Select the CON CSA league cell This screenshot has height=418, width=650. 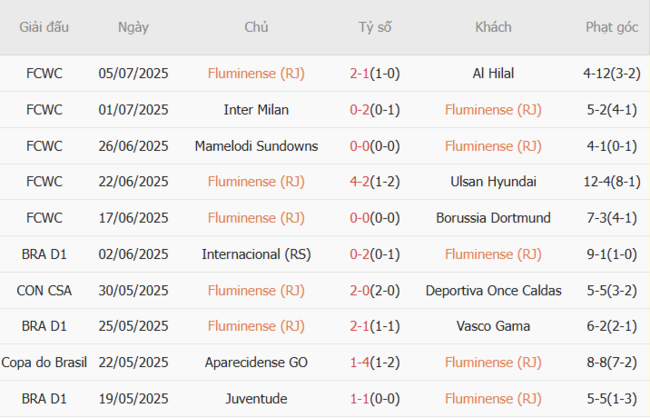point(44,290)
